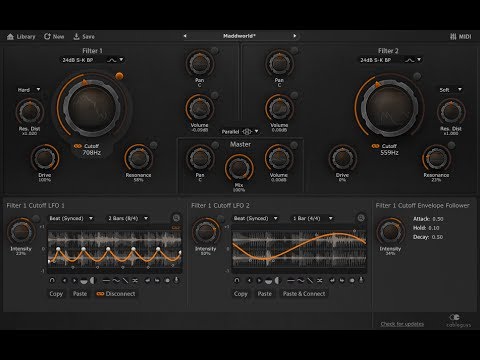Open Filter 1 type dropdown 24dB S-K BP
The width and height of the screenshot is (480, 360).
[x=93, y=60]
